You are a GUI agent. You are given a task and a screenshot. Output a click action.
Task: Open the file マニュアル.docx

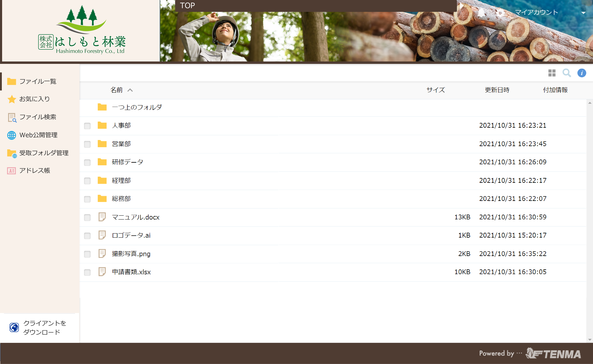pos(136,217)
